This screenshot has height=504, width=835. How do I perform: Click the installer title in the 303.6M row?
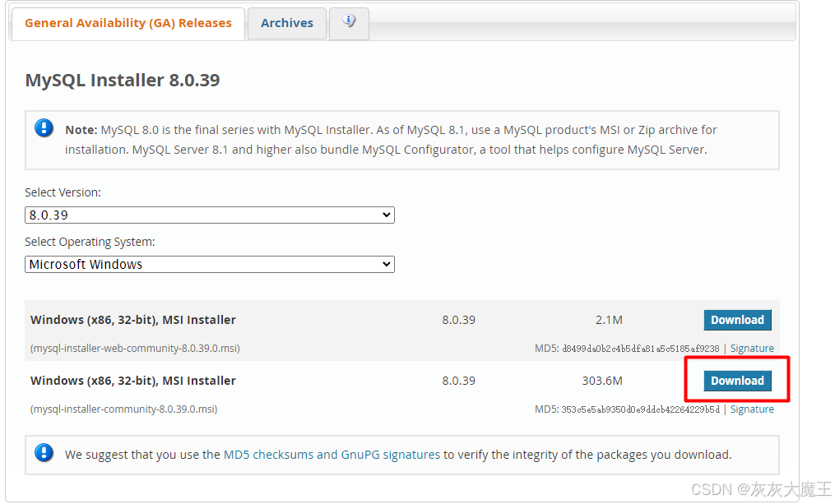point(133,381)
